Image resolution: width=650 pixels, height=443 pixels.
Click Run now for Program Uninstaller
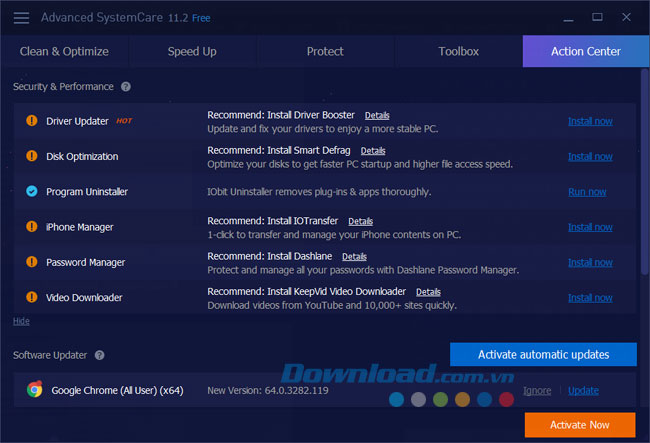click(587, 192)
